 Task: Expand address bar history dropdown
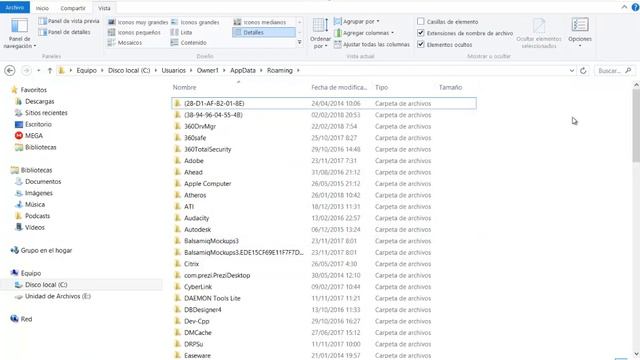571,71
